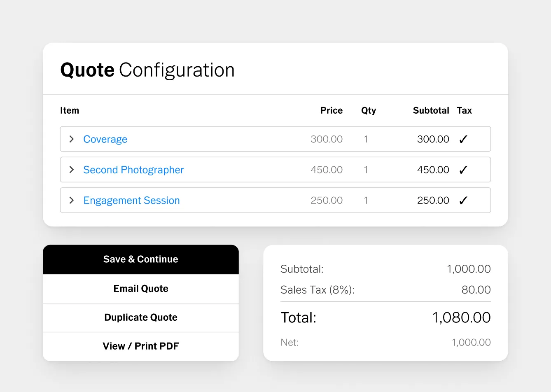
Task: Toggle the tax checkmark for Second Photographer
Action: click(x=463, y=170)
